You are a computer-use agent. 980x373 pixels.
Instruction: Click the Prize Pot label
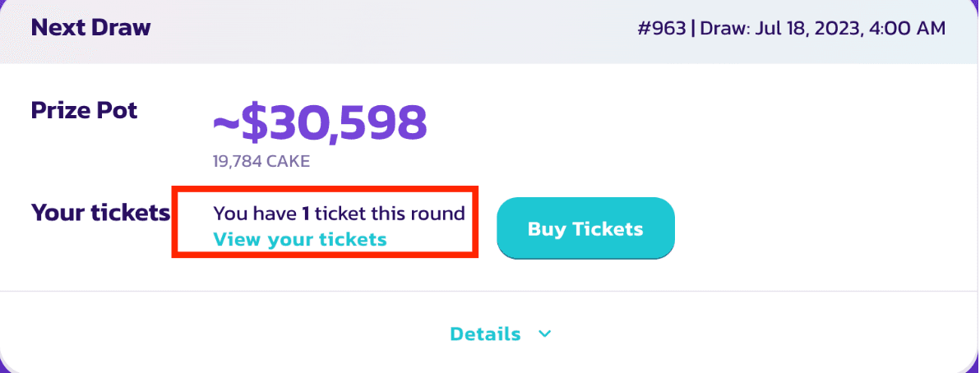click(x=84, y=110)
